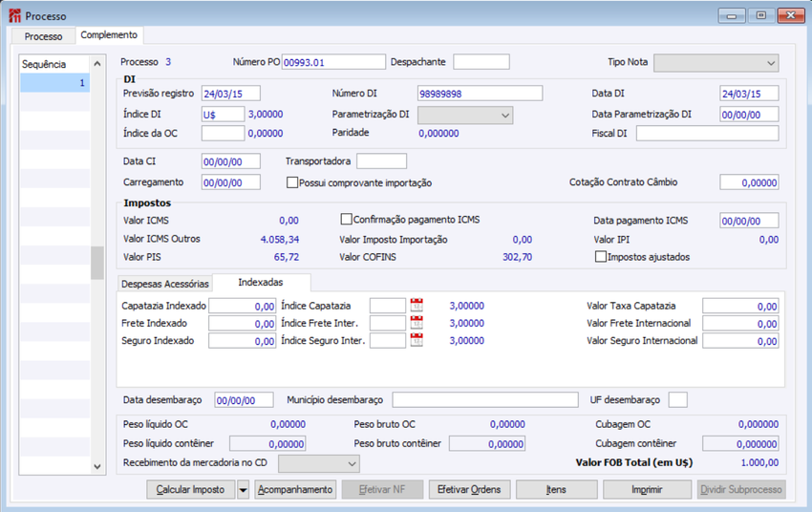Screen dimensions: 812x512
Task: Focus the Índice da OC field
Action: pyautogui.click(x=223, y=133)
